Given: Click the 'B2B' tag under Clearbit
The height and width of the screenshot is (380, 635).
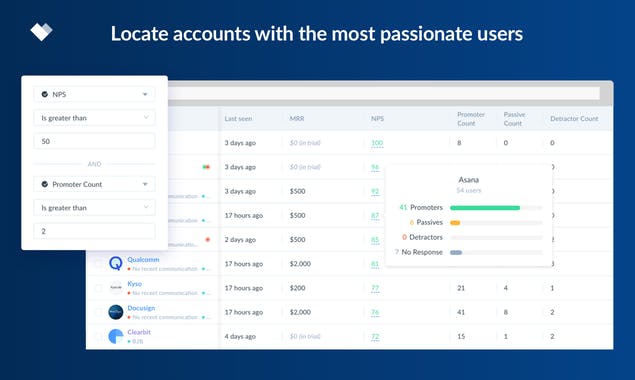Looking at the screenshot, I should coord(138,342).
